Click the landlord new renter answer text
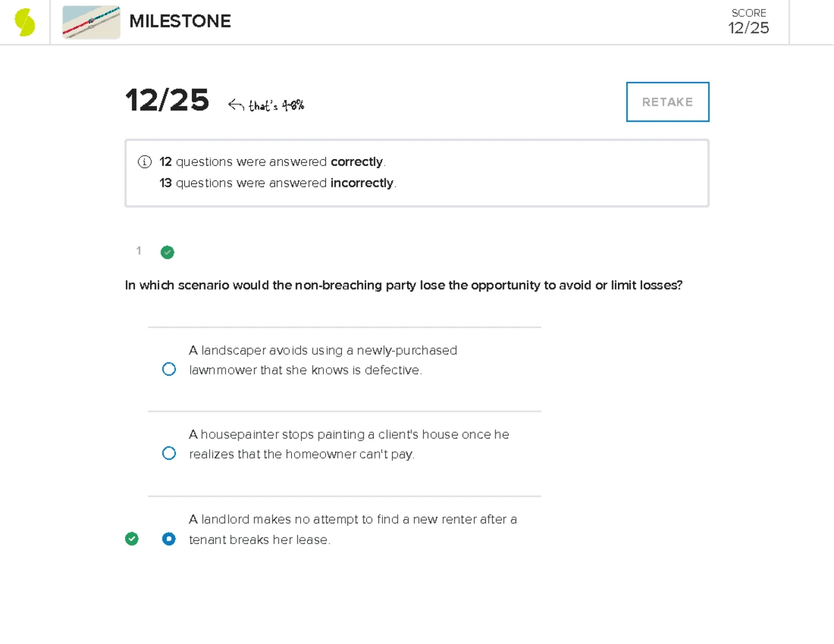834x644 pixels. [352, 529]
